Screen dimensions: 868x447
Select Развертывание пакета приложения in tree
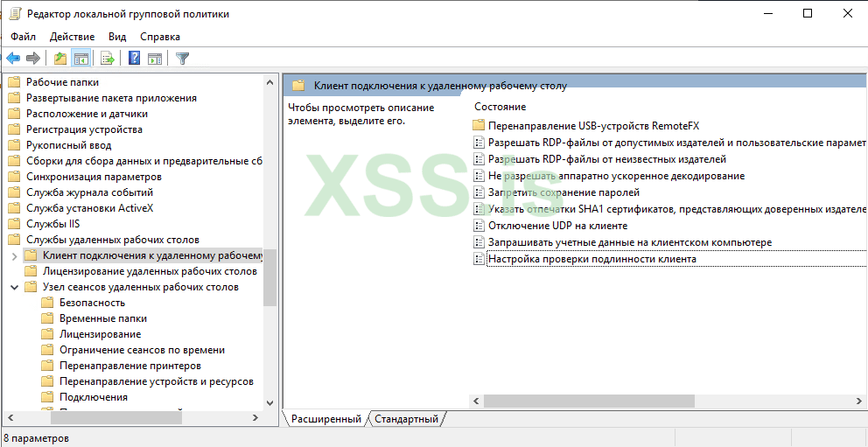click(111, 98)
